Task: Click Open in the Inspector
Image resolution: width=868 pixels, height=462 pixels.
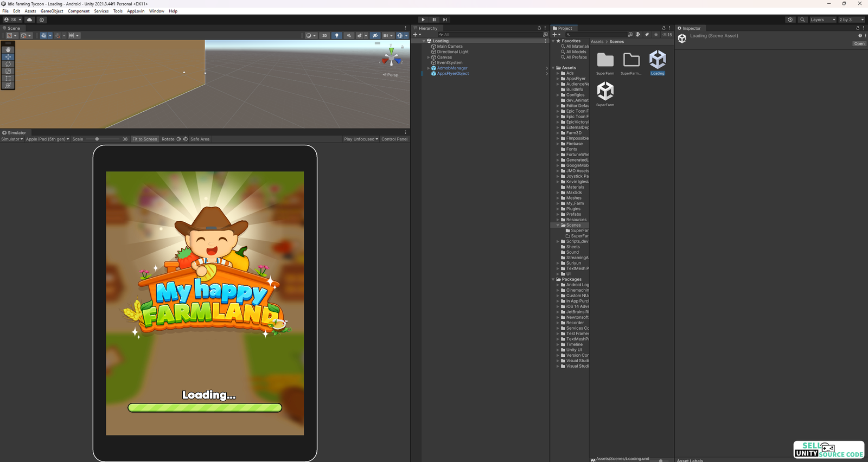Action: click(x=859, y=43)
